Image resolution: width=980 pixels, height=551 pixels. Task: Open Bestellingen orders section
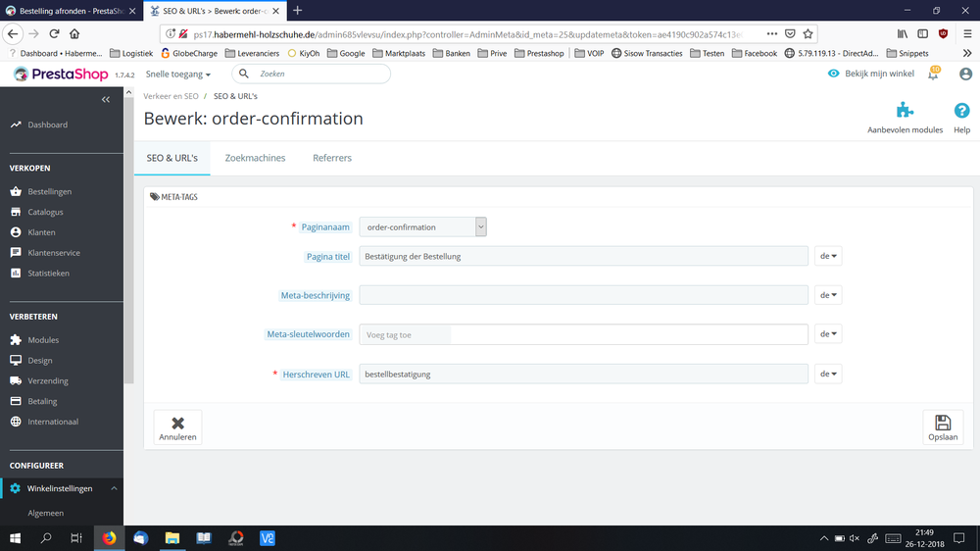point(49,191)
